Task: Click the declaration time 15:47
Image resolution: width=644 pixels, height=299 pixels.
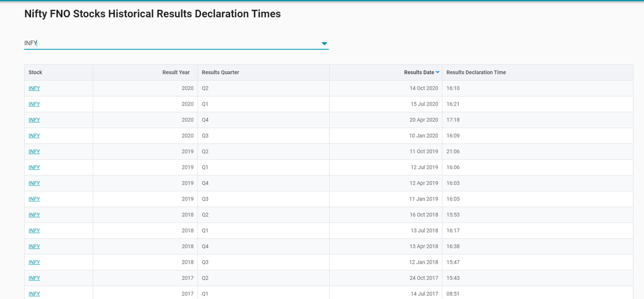Action: [453, 262]
